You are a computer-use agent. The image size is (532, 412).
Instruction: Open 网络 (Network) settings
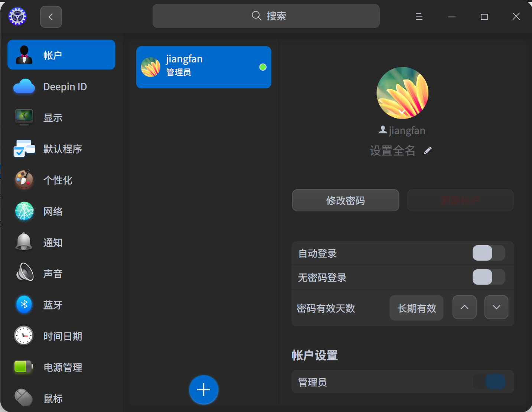(53, 211)
